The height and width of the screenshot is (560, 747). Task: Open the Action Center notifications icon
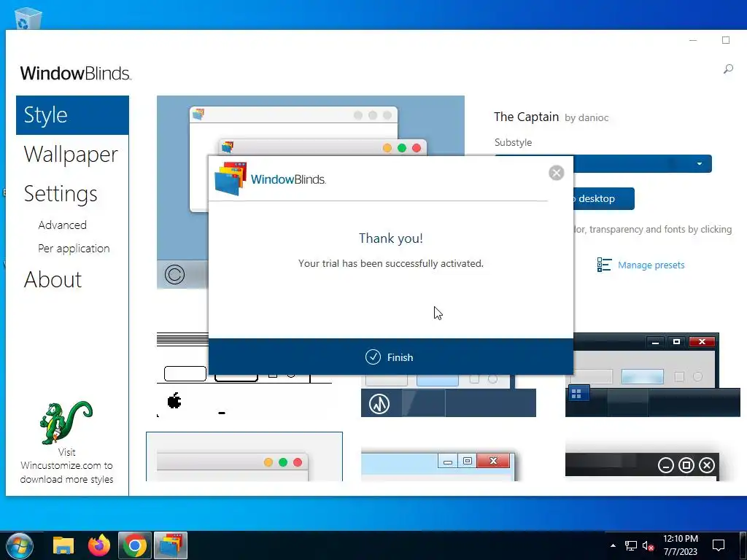tap(719, 545)
